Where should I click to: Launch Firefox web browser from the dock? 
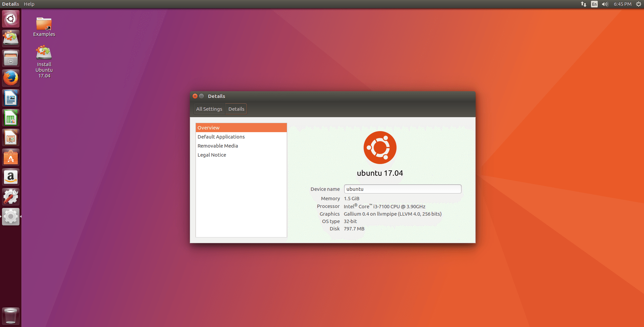[11, 78]
